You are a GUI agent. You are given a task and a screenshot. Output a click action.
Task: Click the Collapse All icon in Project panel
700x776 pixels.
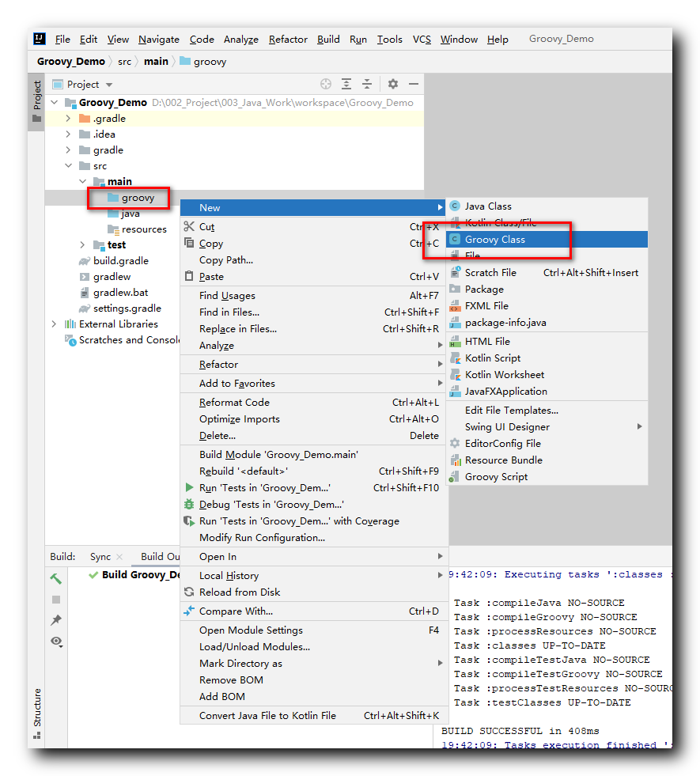pyautogui.click(x=367, y=84)
